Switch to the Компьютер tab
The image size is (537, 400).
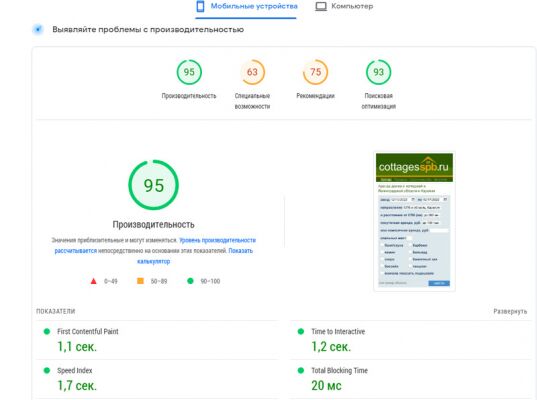click(344, 7)
